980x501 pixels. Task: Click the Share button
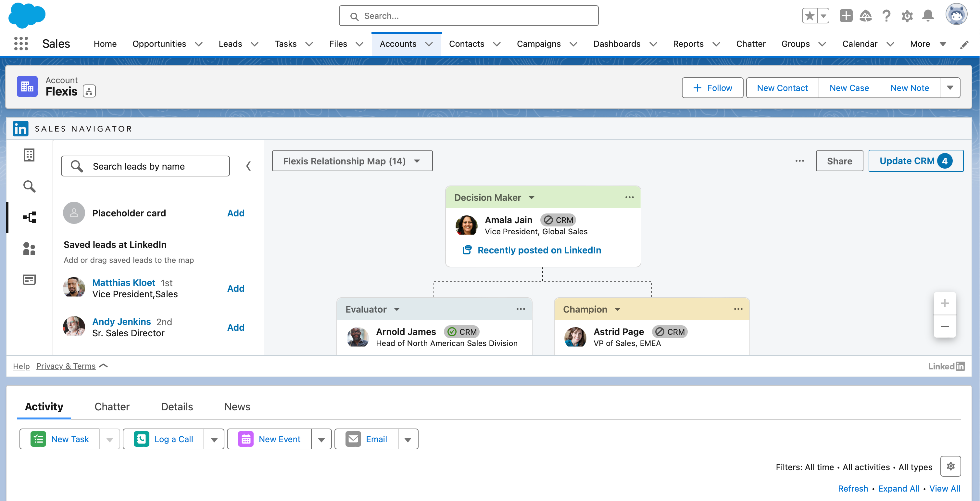tap(839, 161)
